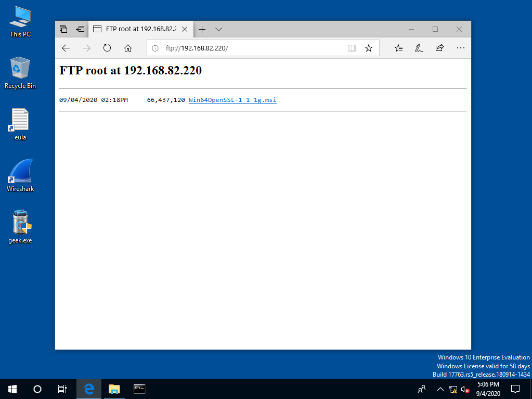Download Win64OpenSSL-1_1_1g.msi link
The height and width of the screenshot is (399, 532).
click(x=232, y=100)
